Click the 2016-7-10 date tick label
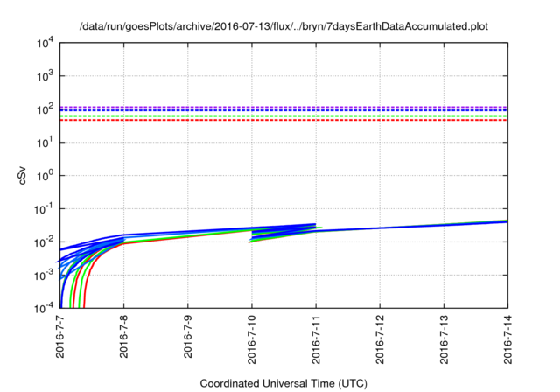The image size is (560, 392). pos(252,344)
